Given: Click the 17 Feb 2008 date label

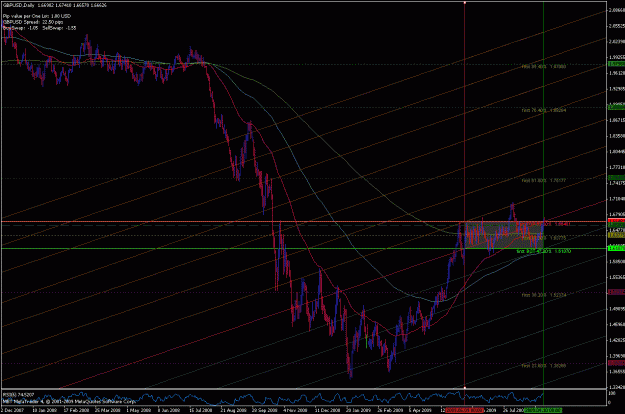Looking at the screenshot, I should pos(75,410).
